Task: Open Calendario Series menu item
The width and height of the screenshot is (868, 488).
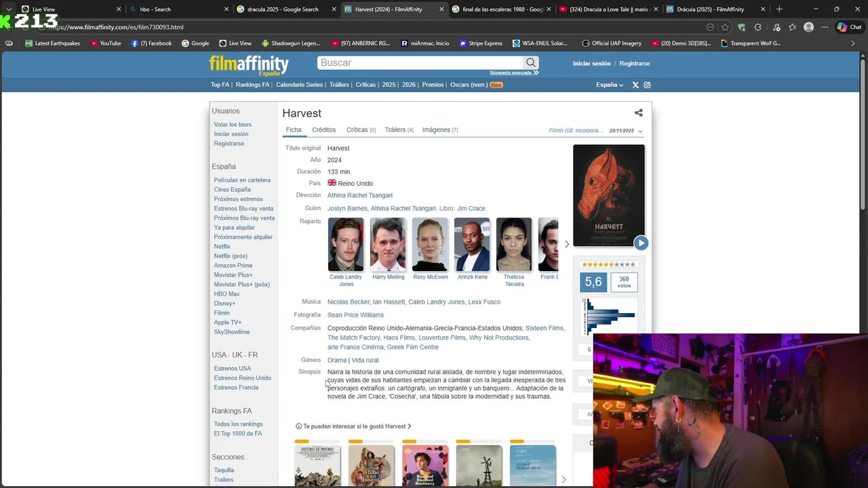Action: pos(299,85)
